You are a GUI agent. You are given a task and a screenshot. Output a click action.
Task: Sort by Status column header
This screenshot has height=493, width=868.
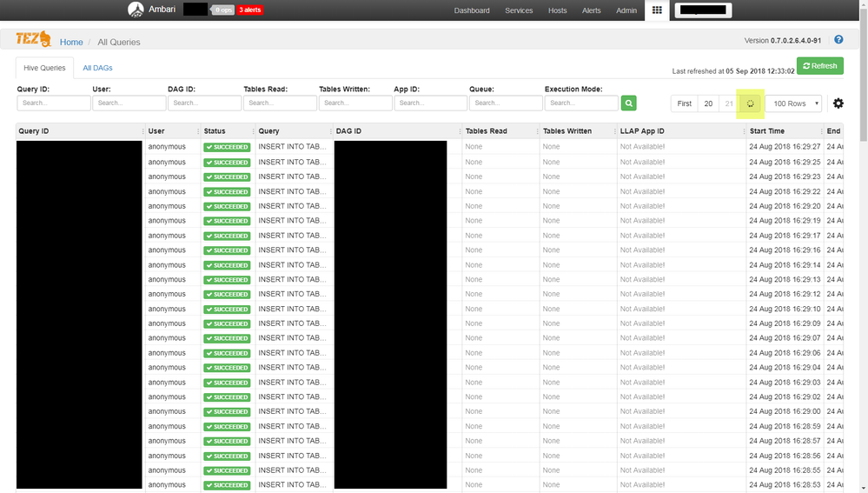pos(215,131)
